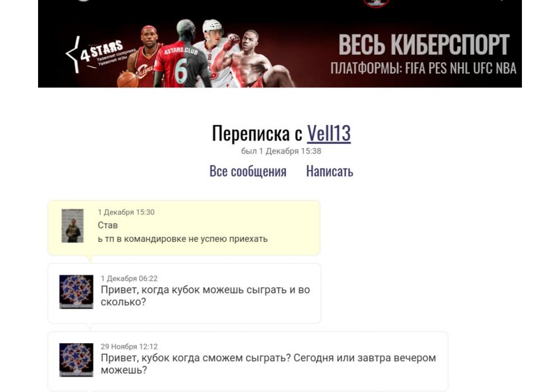Click the star-ball avatar on the 29 Ноября message

click(x=76, y=360)
